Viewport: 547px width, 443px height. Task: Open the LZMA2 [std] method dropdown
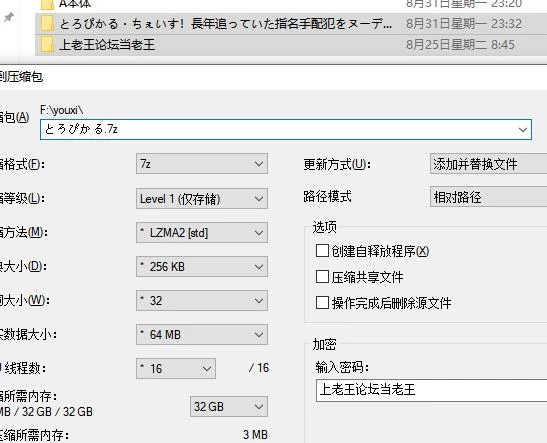point(202,233)
